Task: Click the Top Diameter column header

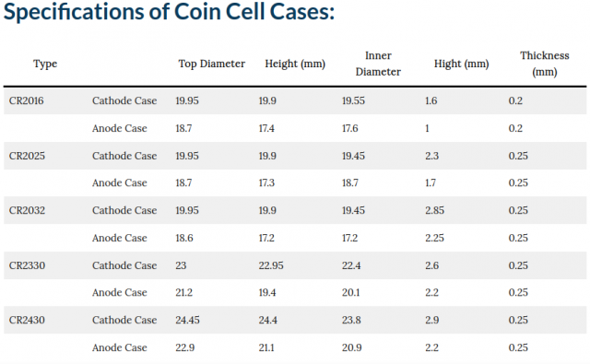Action: click(x=211, y=64)
